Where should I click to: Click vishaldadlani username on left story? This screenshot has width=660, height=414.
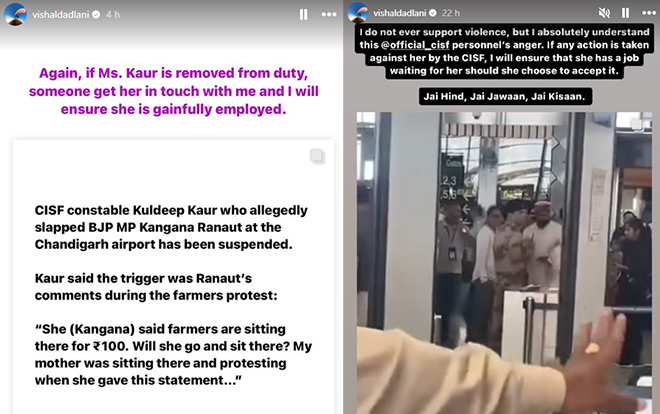tap(61, 15)
